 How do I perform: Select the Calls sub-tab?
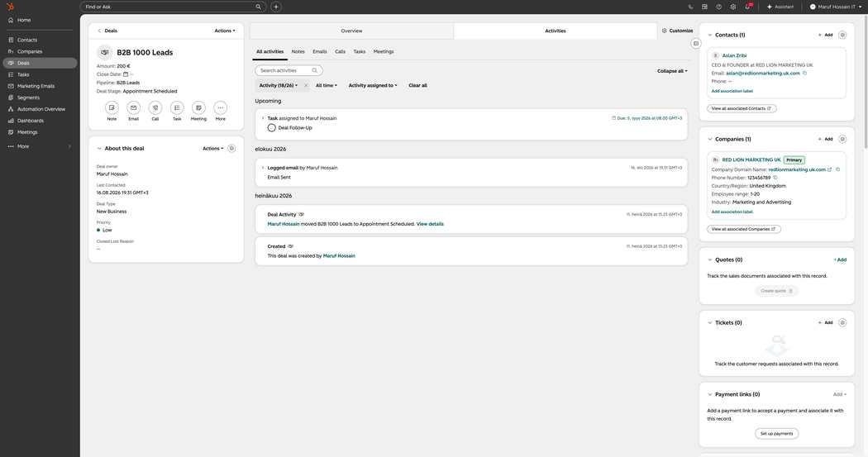click(340, 51)
